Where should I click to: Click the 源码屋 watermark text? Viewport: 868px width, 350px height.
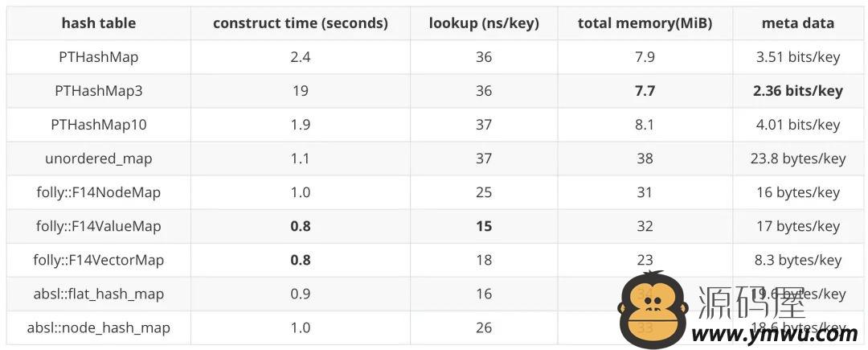tap(751, 301)
